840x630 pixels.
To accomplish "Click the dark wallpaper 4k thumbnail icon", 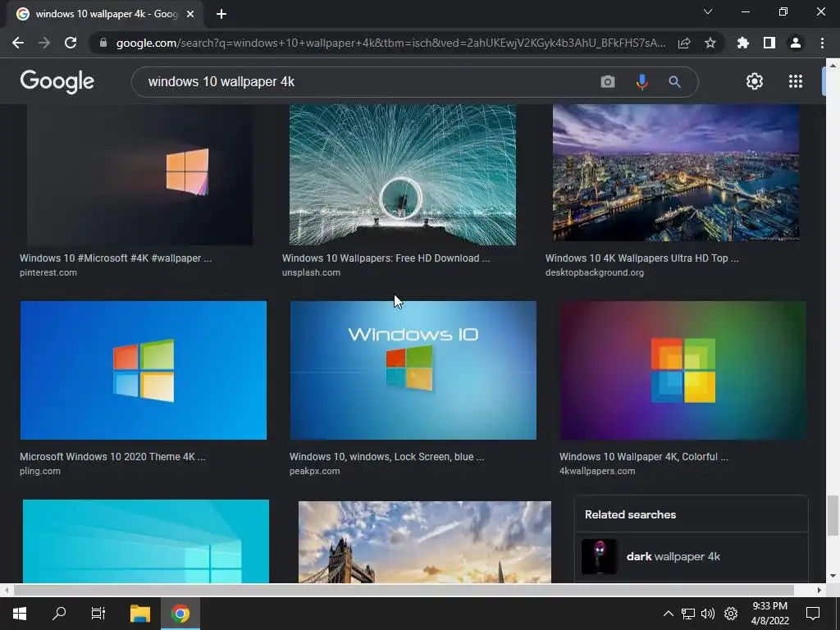I will point(599,557).
